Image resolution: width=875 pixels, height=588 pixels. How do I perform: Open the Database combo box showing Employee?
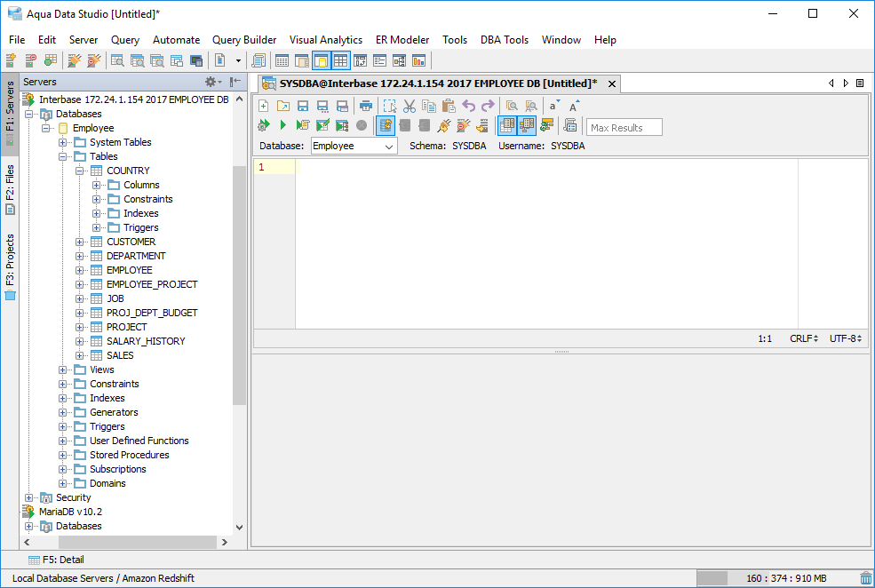click(x=354, y=147)
